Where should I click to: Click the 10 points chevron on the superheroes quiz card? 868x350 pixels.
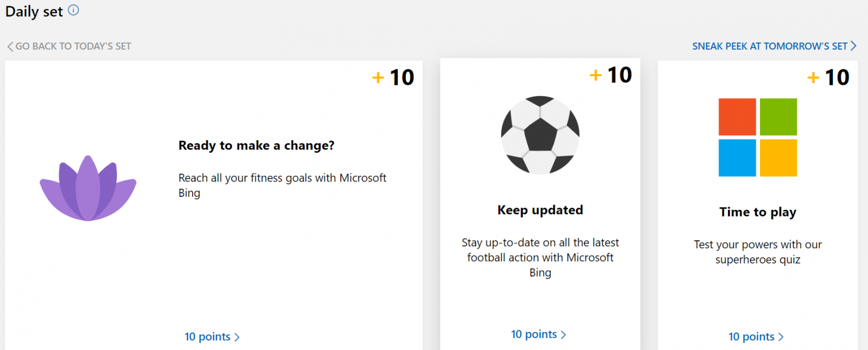pos(782,336)
